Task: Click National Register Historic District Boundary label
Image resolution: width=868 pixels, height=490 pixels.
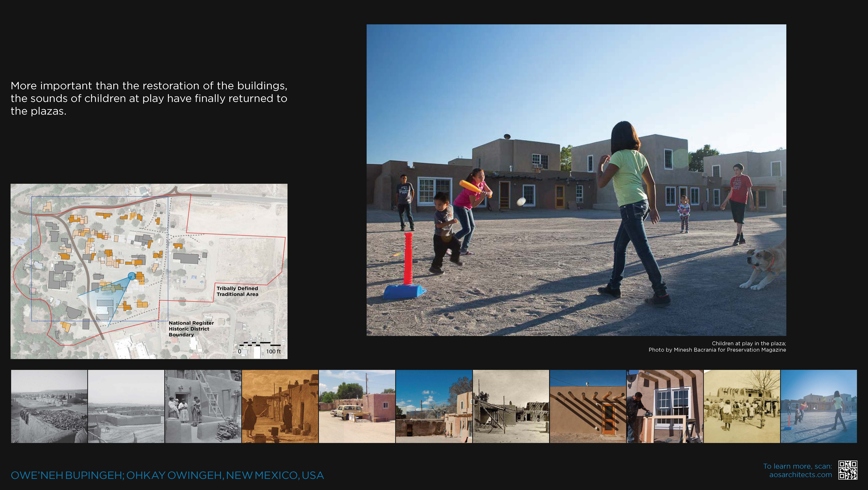Action: pyautogui.click(x=191, y=329)
